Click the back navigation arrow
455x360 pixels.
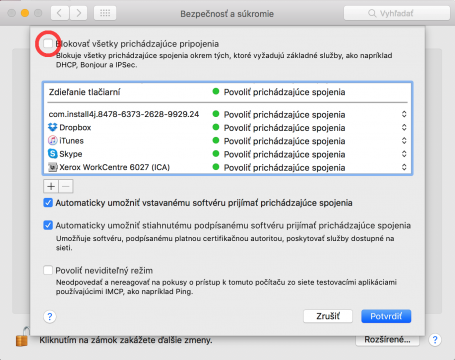[x=60, y=13]
